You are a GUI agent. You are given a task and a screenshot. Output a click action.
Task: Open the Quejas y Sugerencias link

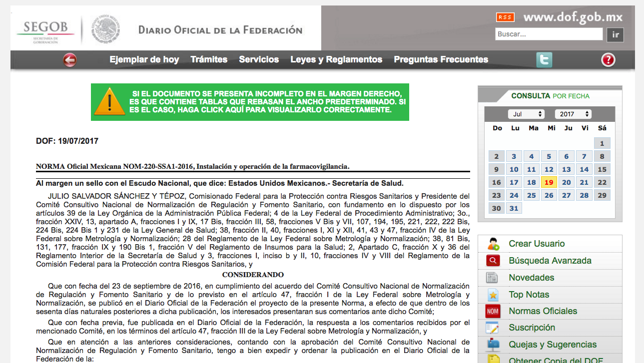[553, 345]
